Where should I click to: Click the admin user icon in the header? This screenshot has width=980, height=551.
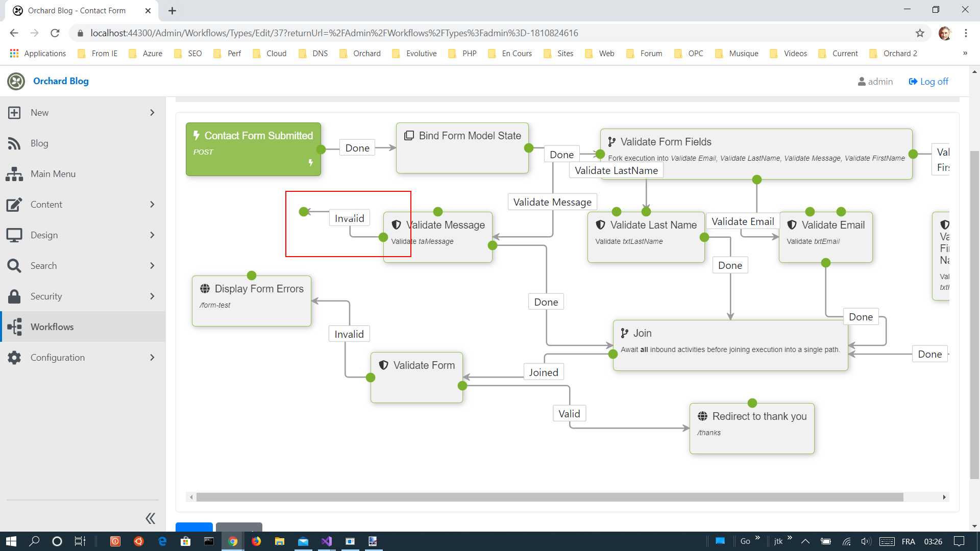862,81
